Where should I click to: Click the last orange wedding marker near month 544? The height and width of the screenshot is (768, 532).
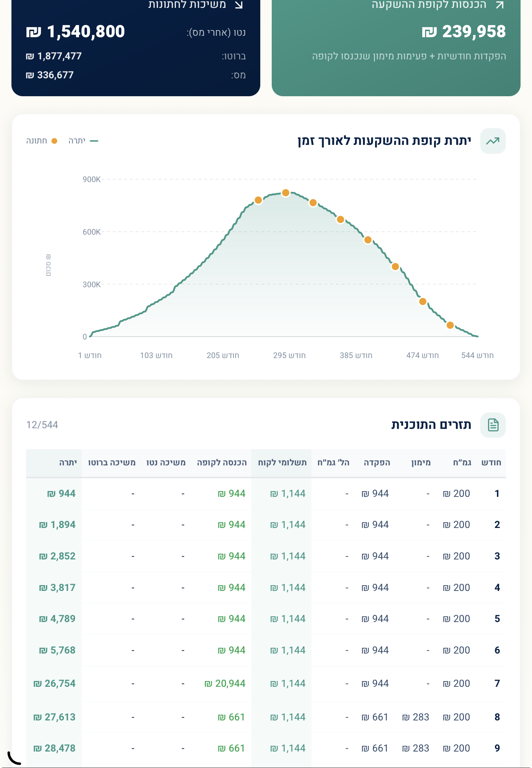click(450, 325)
